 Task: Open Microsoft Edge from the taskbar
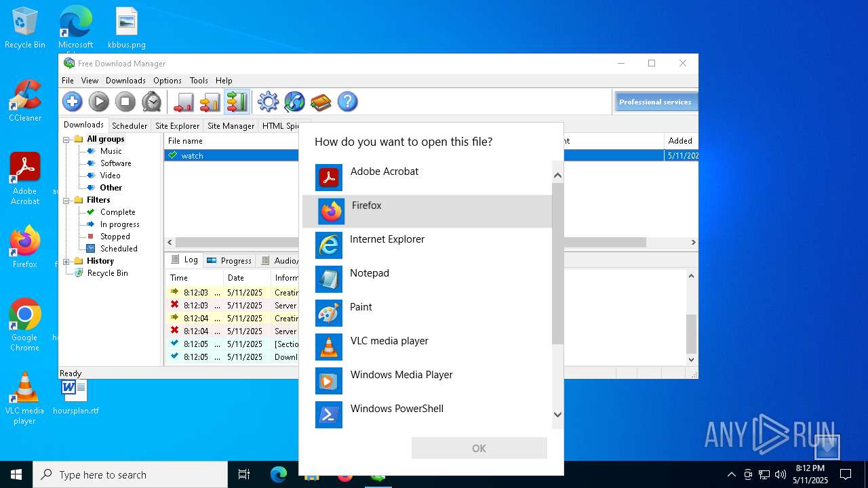point(279,474)
